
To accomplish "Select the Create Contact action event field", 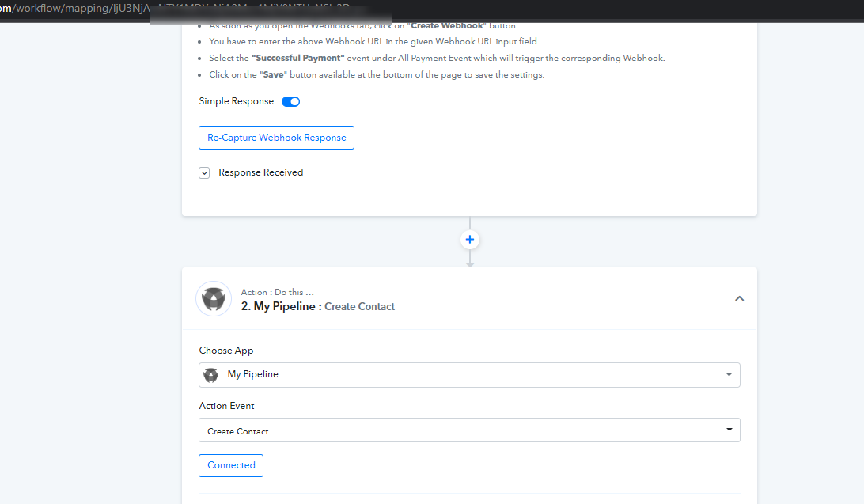I will point(469,430).
